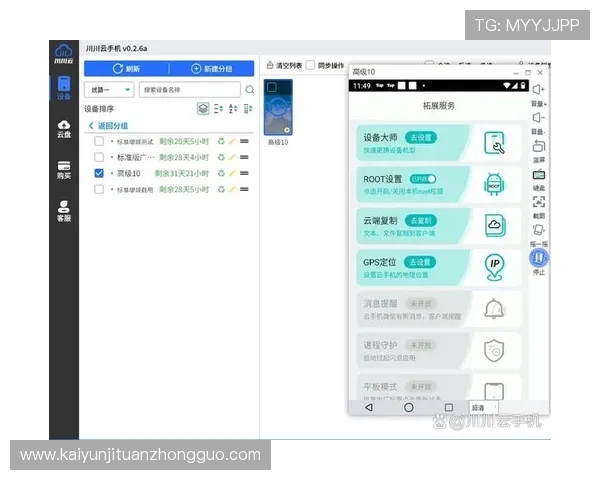The width and height of the screenshot is (600, 480).
Task: Check the box for the 剩余20天5小时 device
Action: pyautogui.click(x=99, y=141)
